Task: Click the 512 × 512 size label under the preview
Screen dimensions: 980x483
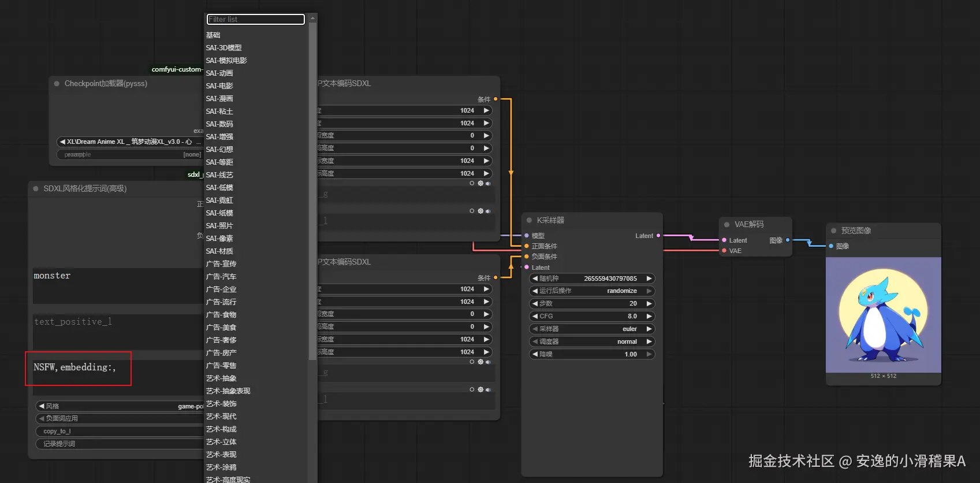Action: (883, 376)
